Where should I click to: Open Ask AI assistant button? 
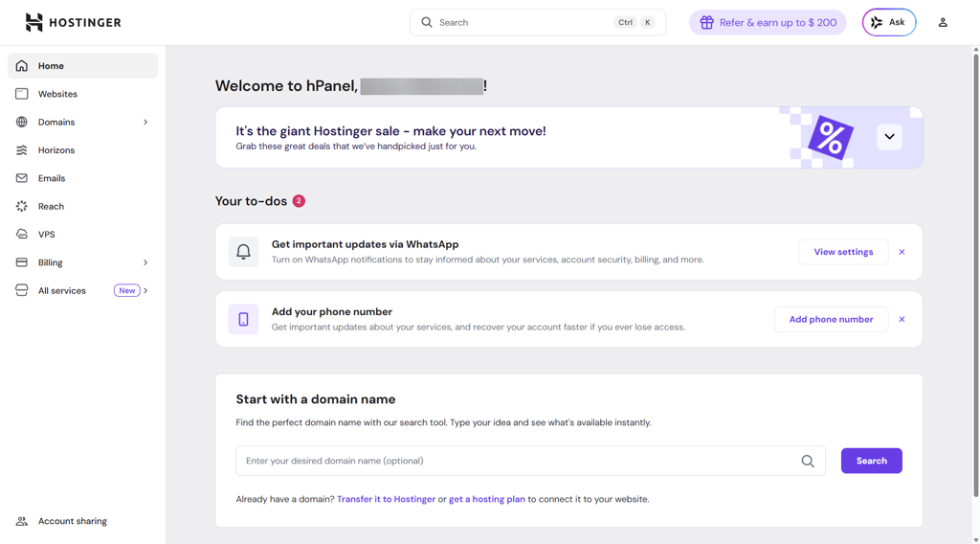(x=889, y=23)
